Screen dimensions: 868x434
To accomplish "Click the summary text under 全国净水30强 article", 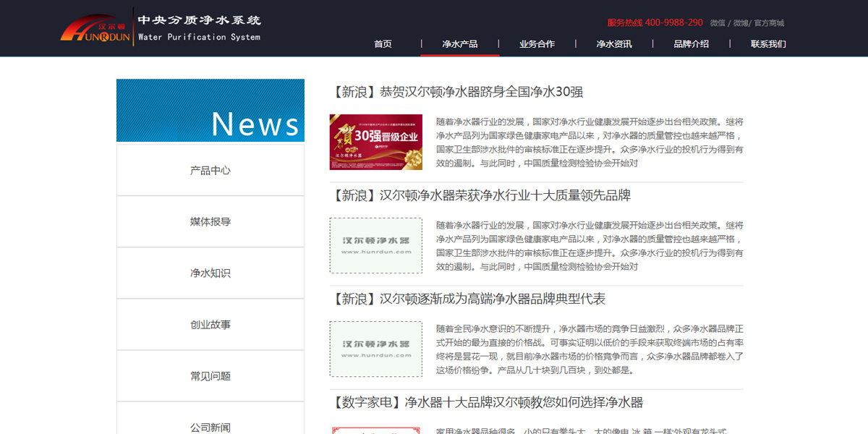I will click(x=590, y=142).
